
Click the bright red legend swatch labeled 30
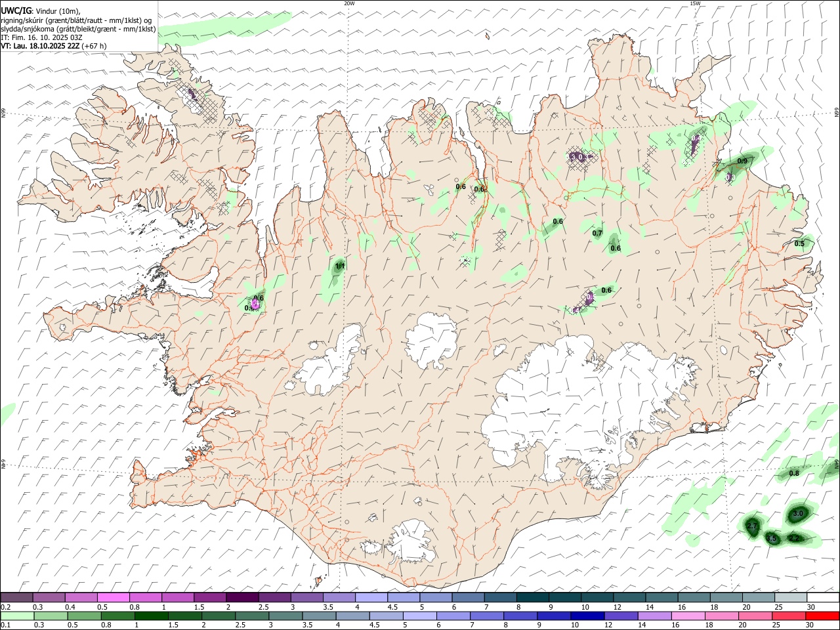click(822, 616)
